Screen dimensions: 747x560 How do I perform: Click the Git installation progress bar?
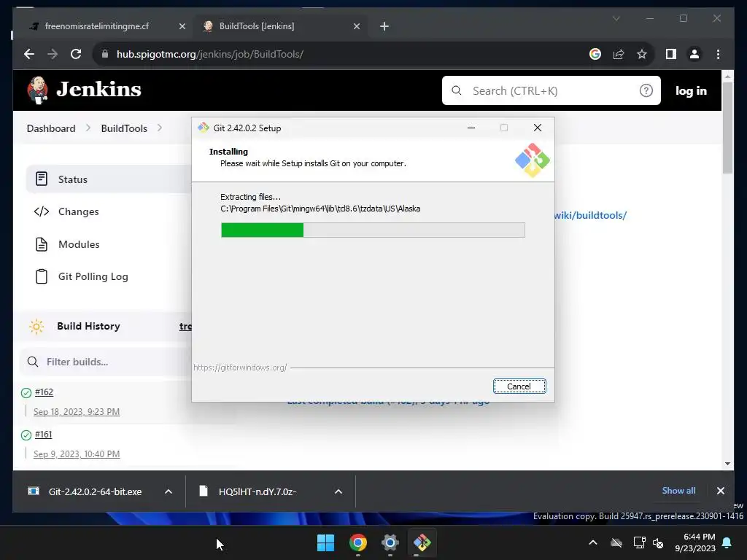(373, 230)
